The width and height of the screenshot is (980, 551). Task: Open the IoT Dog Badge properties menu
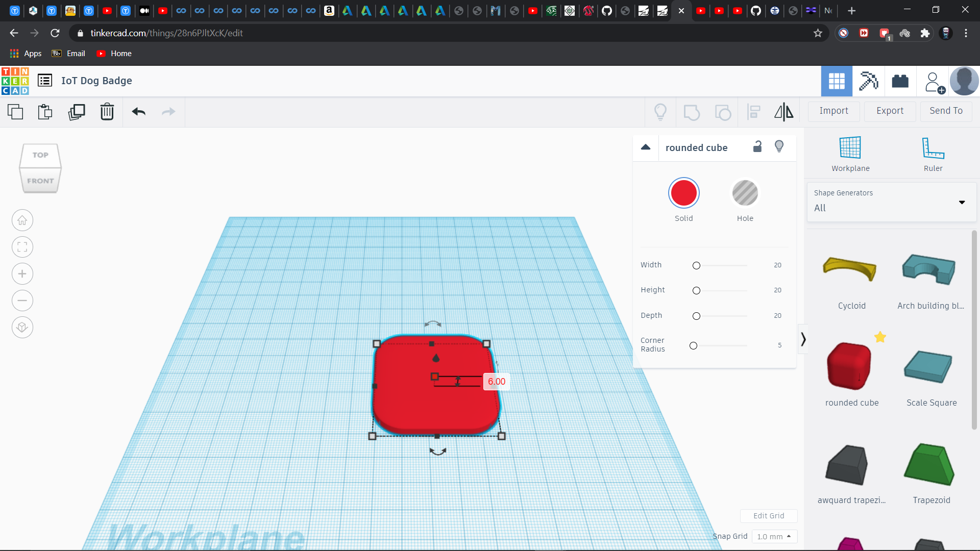click(x=44, y=80)
